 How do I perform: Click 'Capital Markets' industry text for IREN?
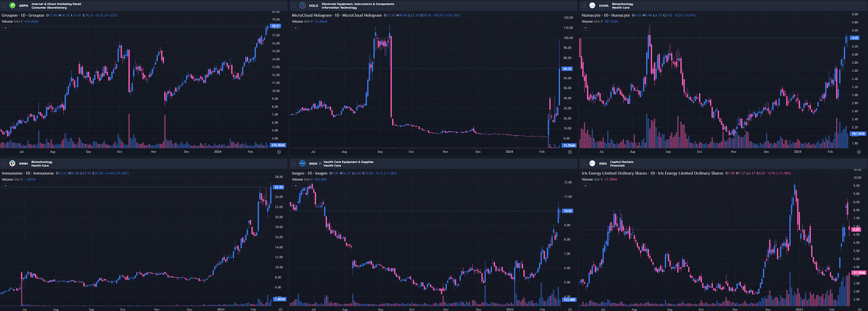pos(622,162)
